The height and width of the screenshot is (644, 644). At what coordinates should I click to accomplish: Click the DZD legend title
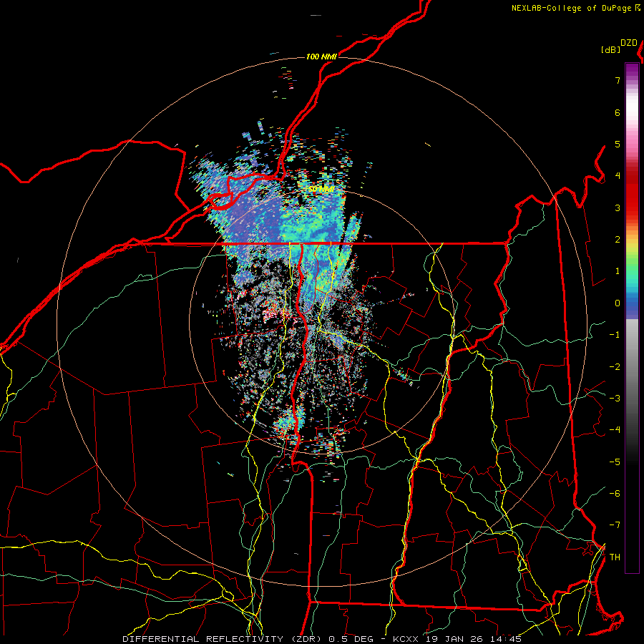point(629,43)
